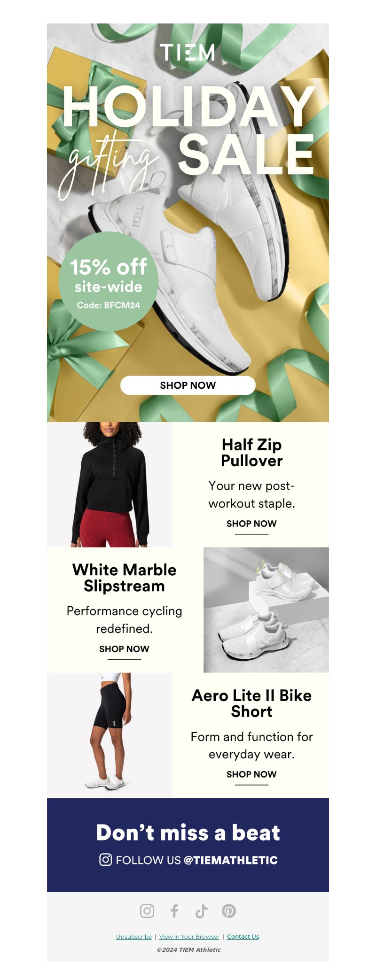Select the white marble shoes product photo
376x980 pixels.
(266, 610)
